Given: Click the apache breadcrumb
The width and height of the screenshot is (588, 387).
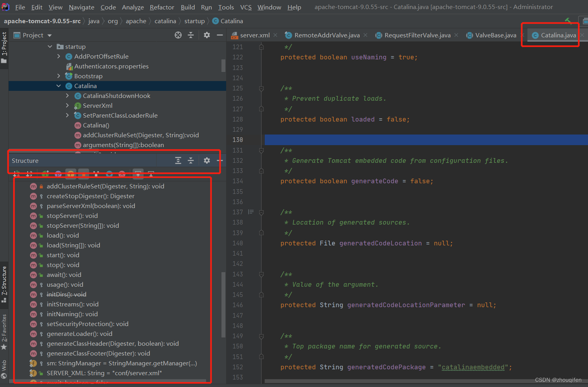Looking at the screenshot, I should pos(136,21).
